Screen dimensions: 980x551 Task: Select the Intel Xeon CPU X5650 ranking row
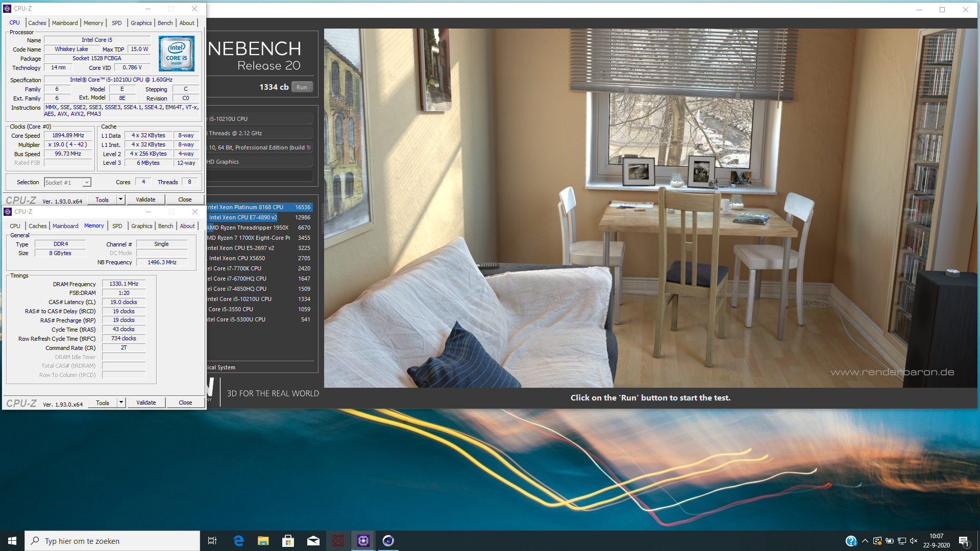259,258
